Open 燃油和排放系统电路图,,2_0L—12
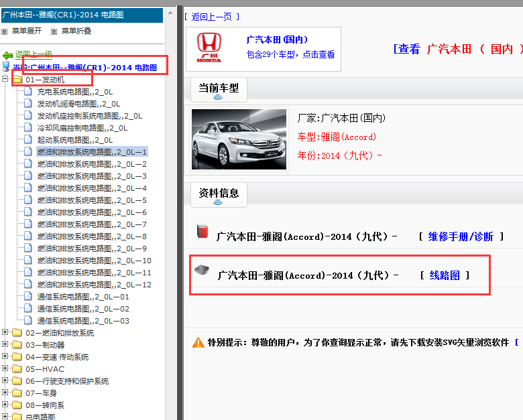 (94, 285)
